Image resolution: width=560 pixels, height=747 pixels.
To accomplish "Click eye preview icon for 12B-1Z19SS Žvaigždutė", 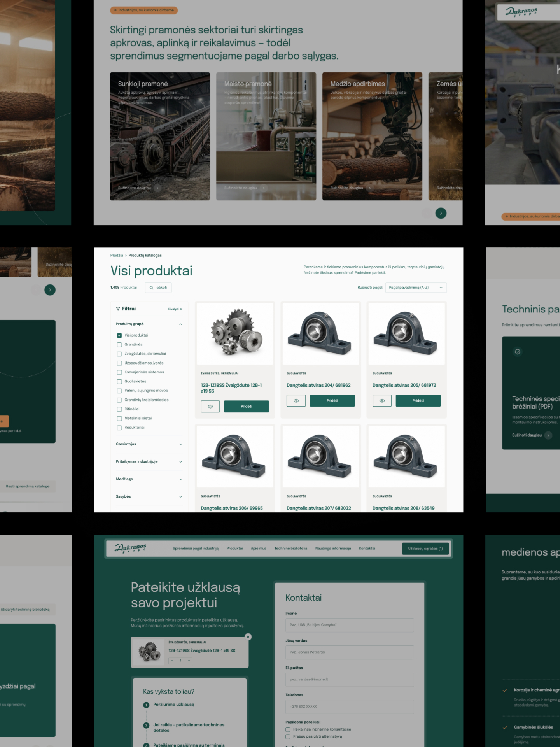I will (210, 407).
